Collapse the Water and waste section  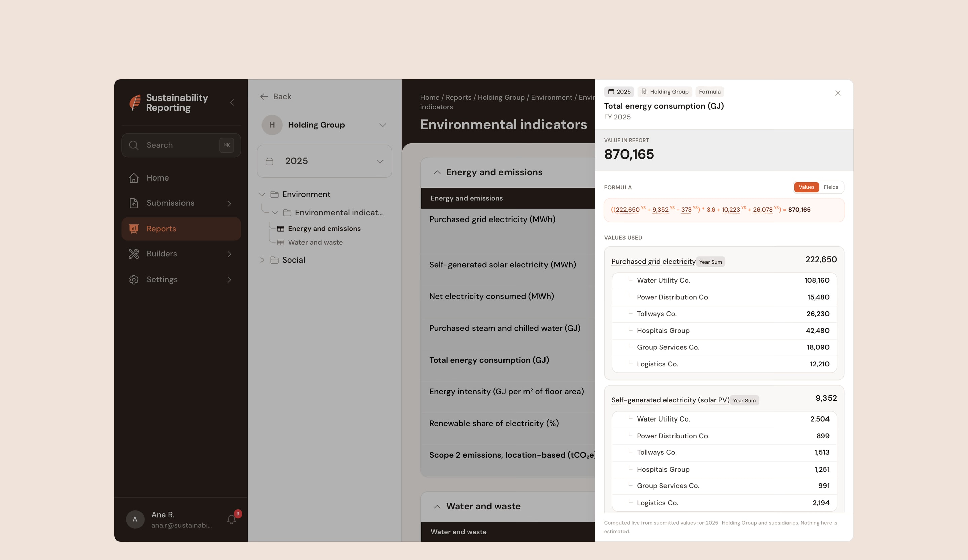(x=437, y=507)
